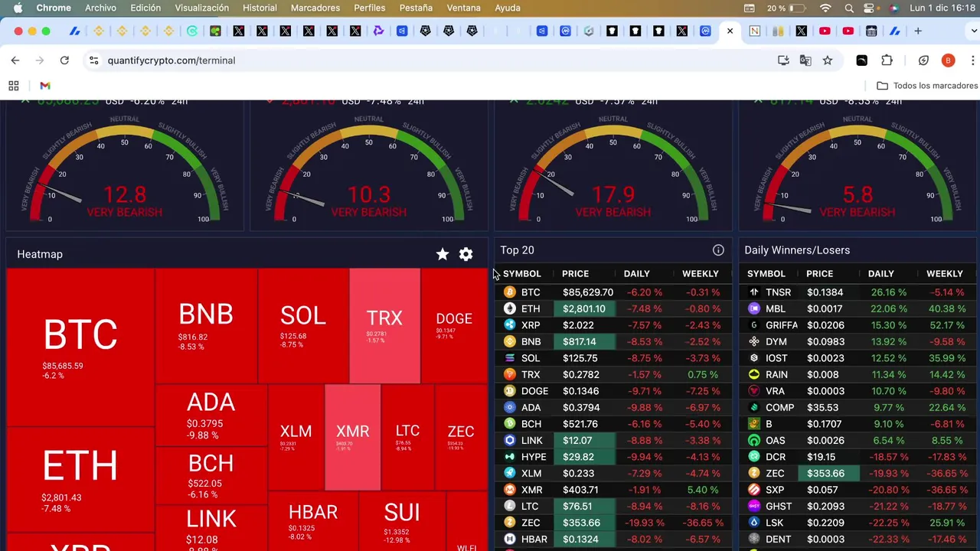Viewport: 980px width, 551px height.
Task: Open Heatmap settings gear
Action: point(465,254)
